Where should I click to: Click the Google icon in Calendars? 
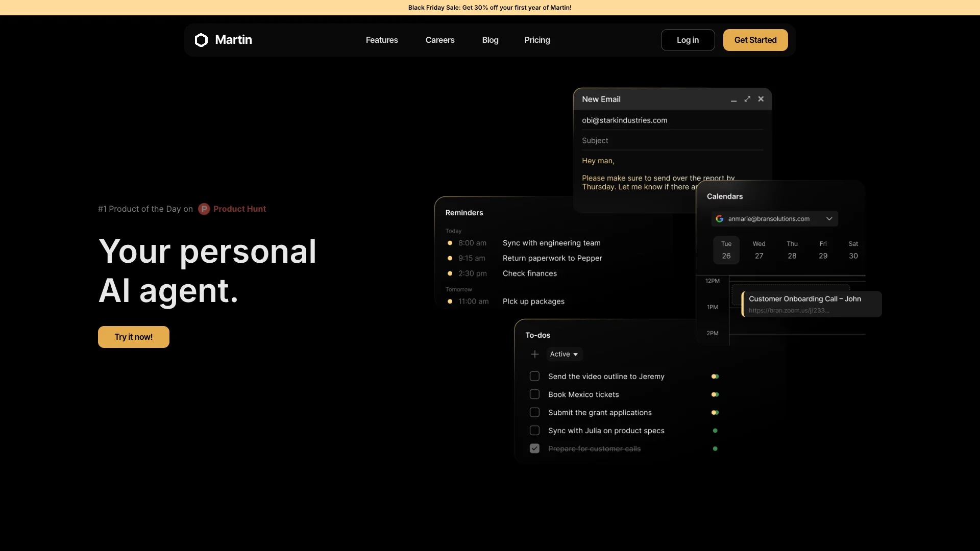[x=720, y=219]
